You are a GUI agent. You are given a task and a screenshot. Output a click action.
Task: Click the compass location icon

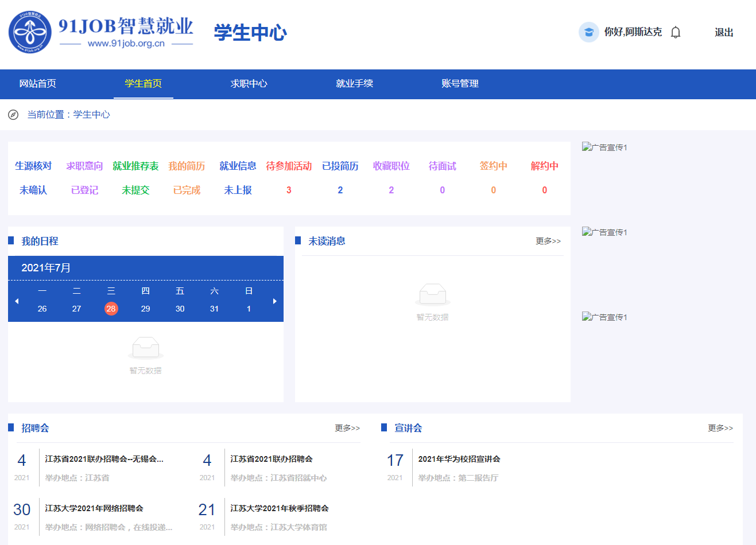(x=13, y=115)
